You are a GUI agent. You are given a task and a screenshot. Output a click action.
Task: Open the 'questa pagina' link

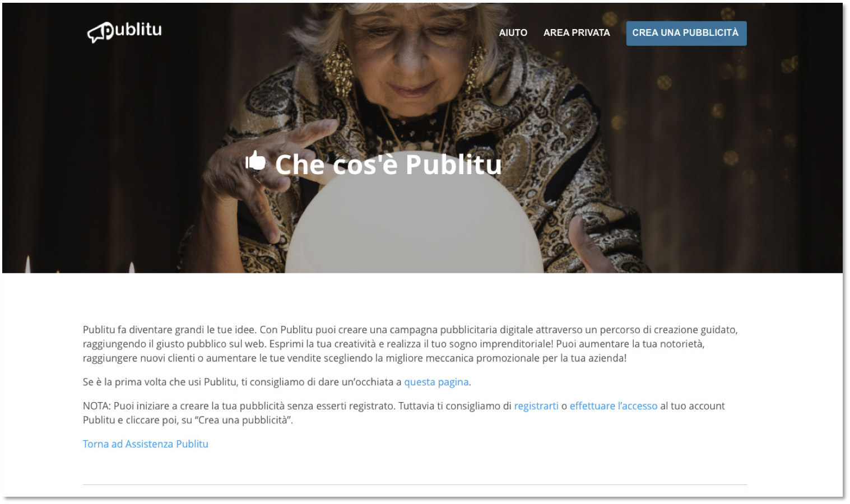coord(436,382)
